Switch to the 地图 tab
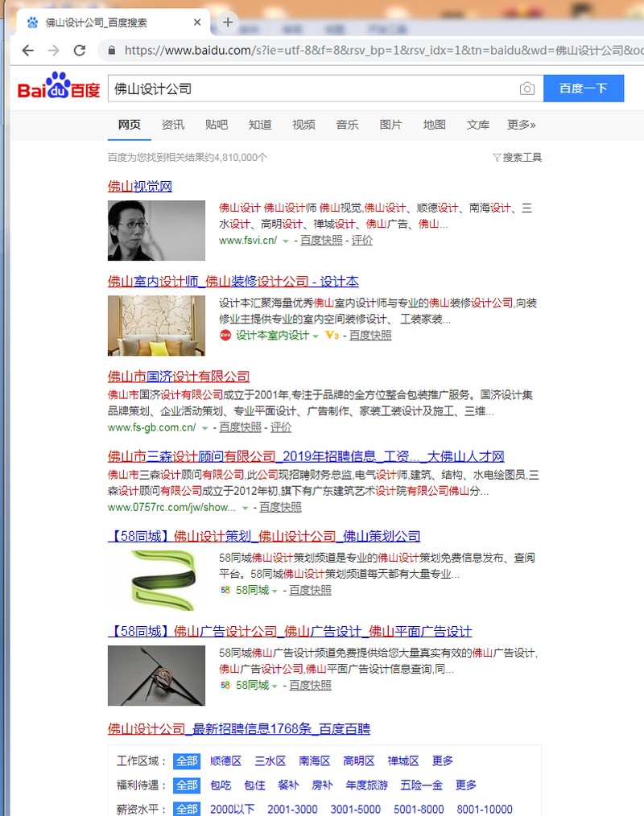Viewport: 644px width, 816px height. [x=434, y=125]
